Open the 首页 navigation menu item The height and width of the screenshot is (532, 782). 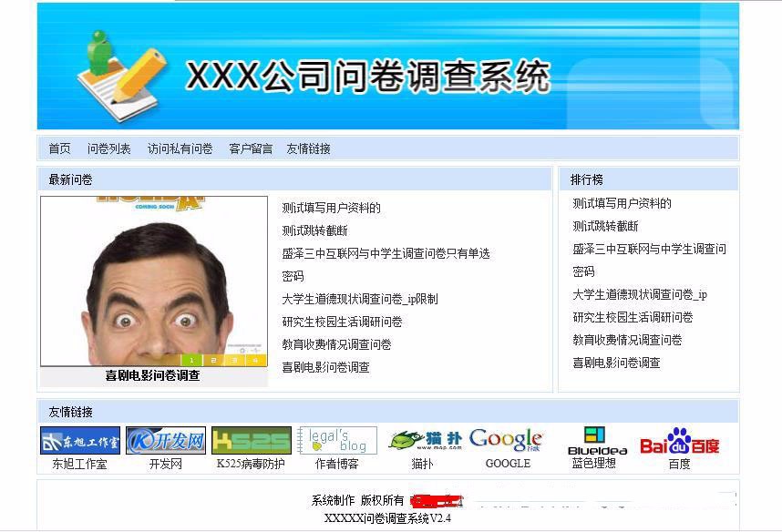click(59, 148)
